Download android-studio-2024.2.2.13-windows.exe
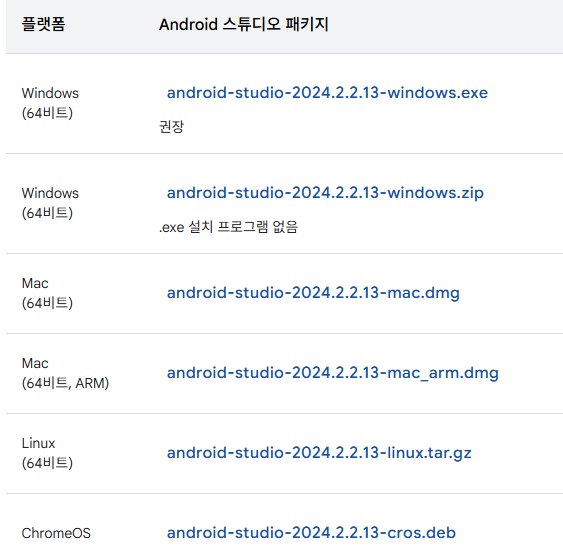The height and width of the screenshot is (560, 563). [x=327, y=93]
